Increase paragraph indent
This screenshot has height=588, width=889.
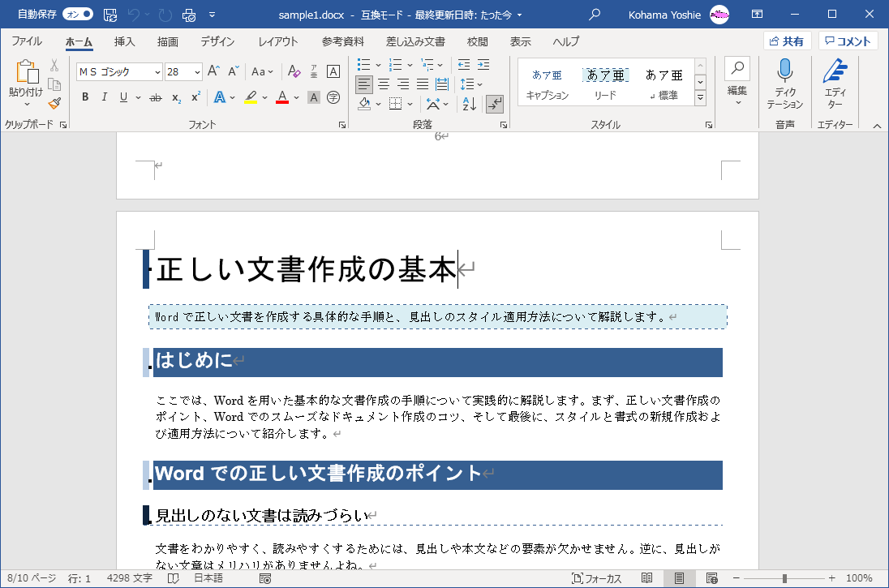(483, 65)
